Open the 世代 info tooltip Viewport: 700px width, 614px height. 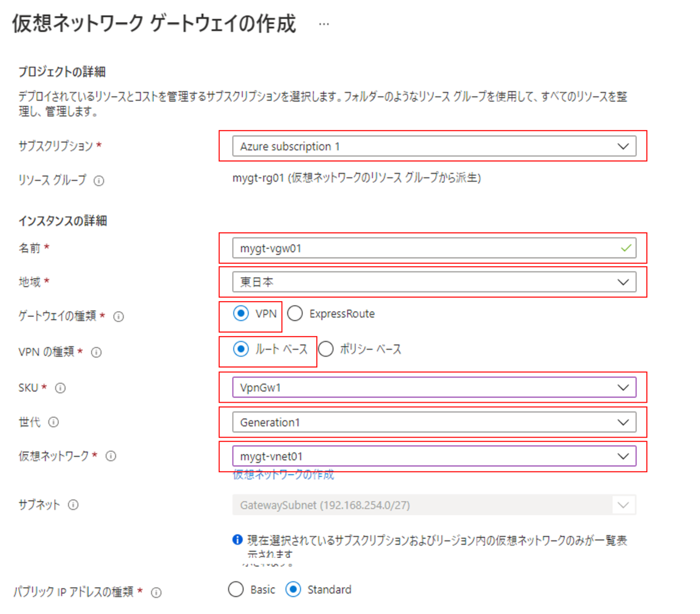point(54,422)
